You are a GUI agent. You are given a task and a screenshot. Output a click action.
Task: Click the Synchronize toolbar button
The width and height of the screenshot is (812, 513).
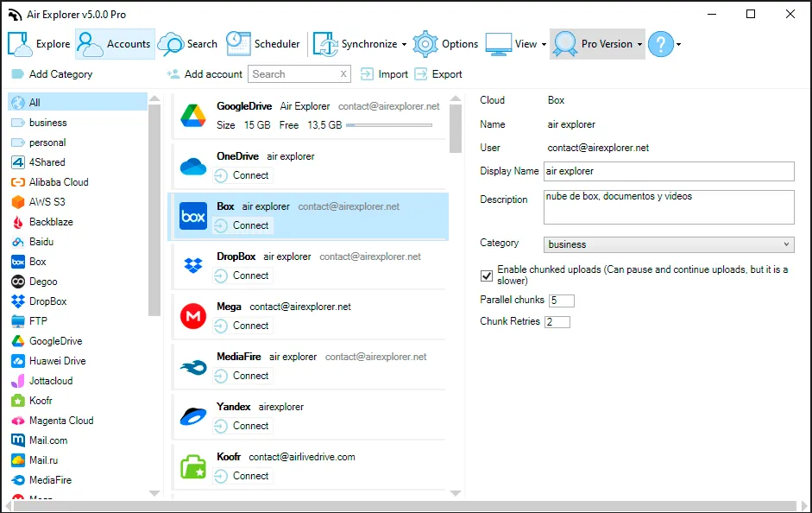point(356,44)
